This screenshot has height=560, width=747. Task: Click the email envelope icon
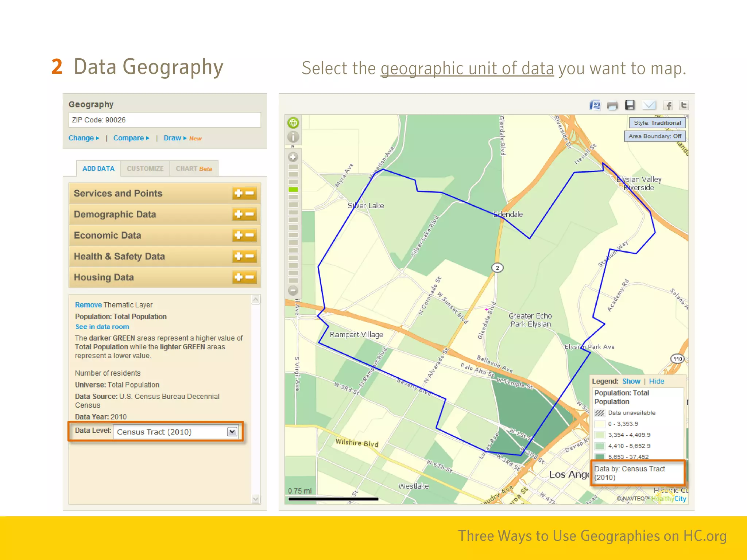pos(649,105)
